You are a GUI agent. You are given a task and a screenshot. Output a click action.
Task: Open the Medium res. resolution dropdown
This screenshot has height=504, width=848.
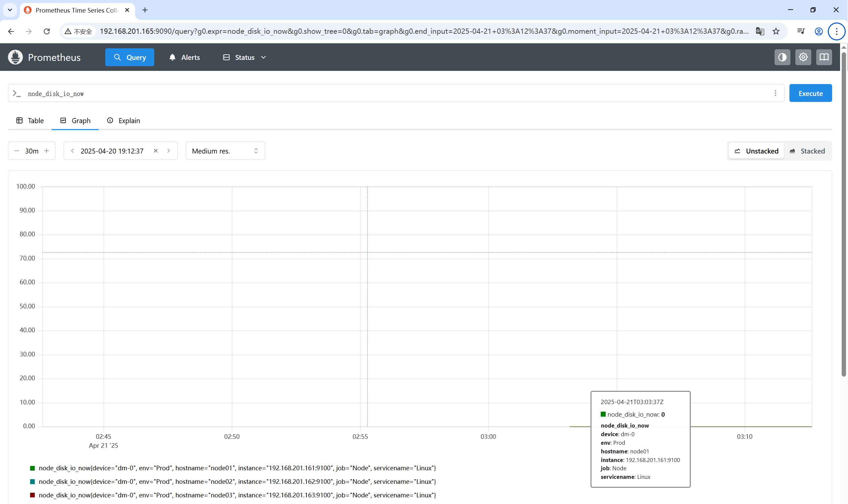[225, 151]
